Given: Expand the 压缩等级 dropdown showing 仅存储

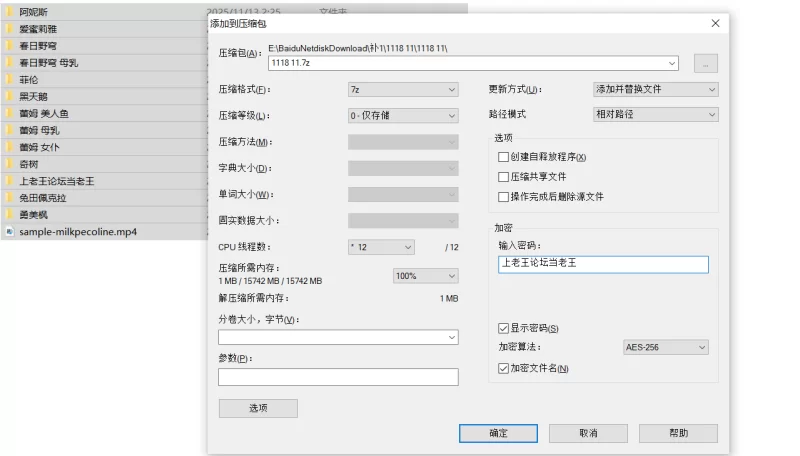Looking at the screenshot, I should pos(403,115).
